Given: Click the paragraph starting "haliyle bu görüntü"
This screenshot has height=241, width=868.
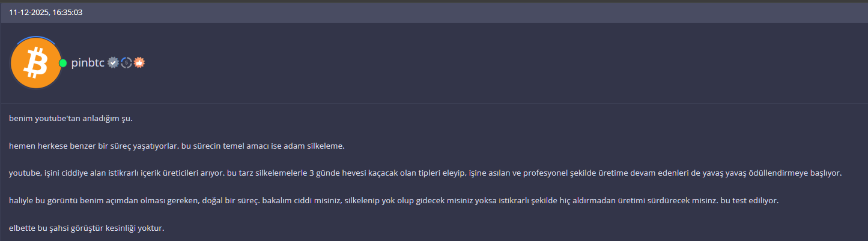Looking at the screenshot, I should 393,201.
